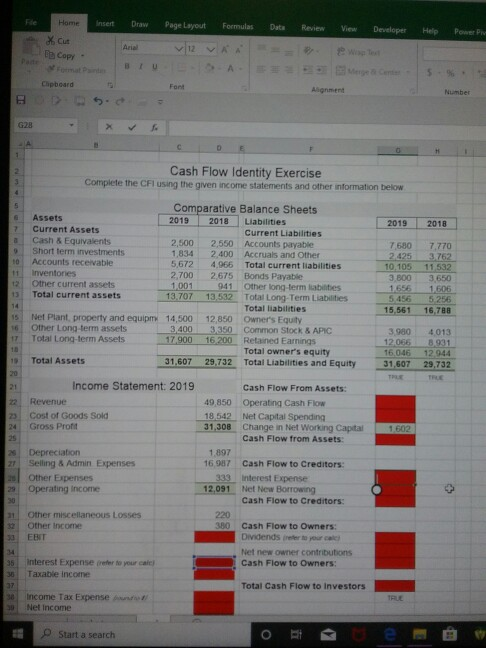Viewport: 486px width, 648px height.
Task: Open the Font group dialog launcher
Action: point(244,88)
